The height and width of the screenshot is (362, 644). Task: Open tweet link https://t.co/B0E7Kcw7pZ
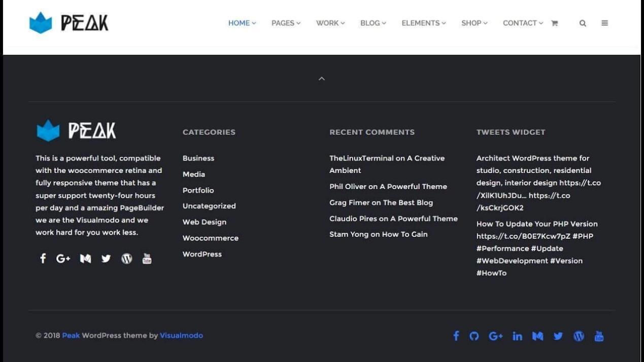click(523, 236)
